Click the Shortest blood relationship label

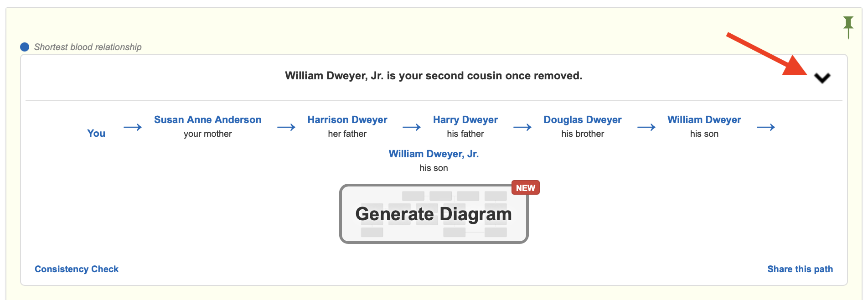point(88,47)
